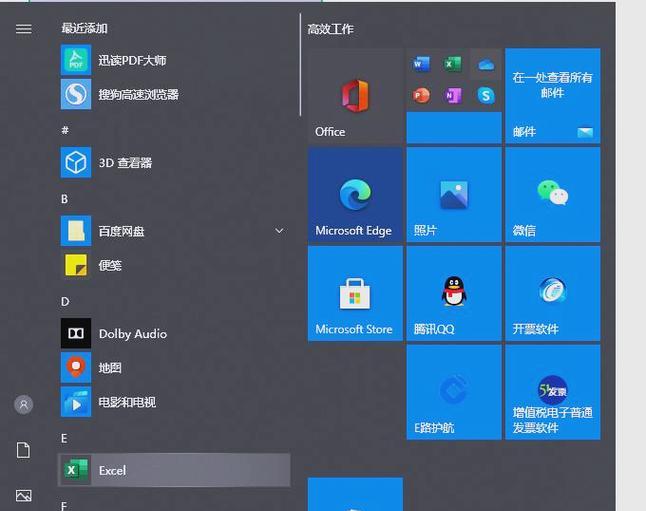646x511 pixels.
Task: Open 开票软件 tile
Action: 553,293
